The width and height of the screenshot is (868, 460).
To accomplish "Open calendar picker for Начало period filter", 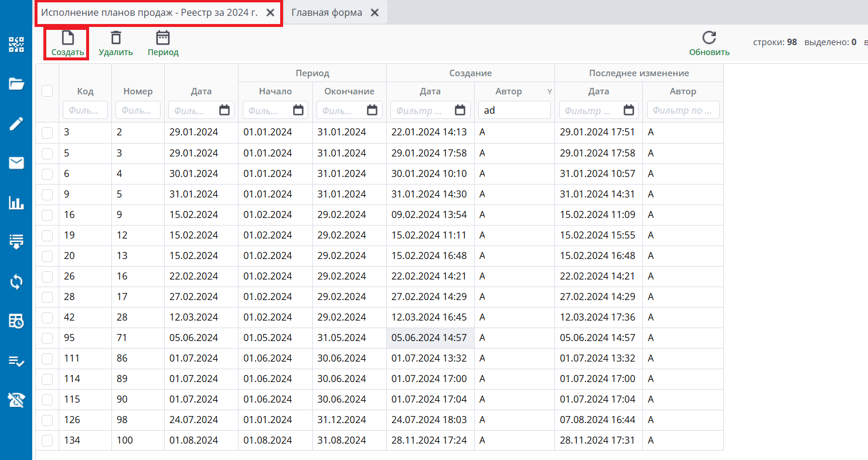I will coord(298,110).
